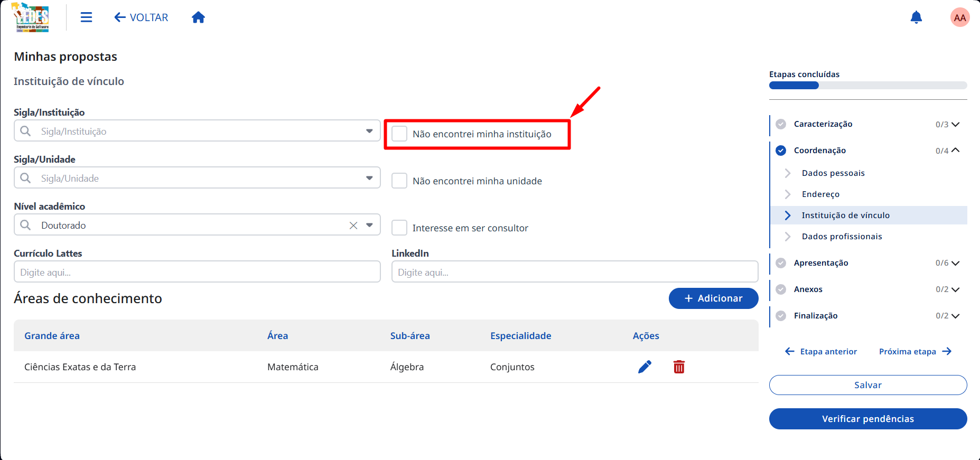
Task: Add a knowledge area with Adicionar
Action: pyautogui.click(x=713, y=298)
